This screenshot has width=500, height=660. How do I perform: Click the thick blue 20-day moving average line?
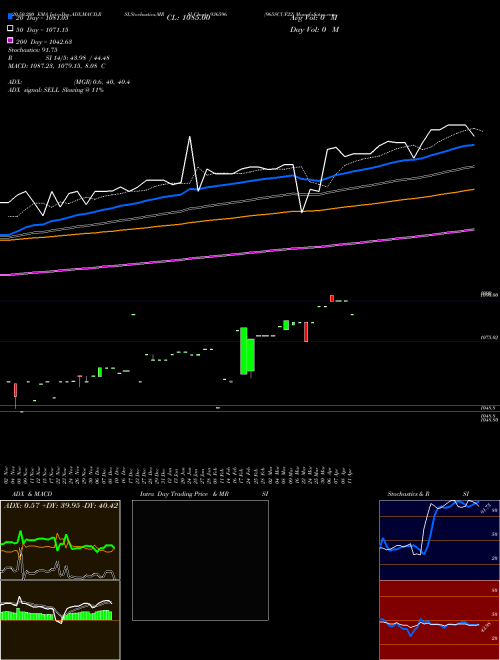237,182
